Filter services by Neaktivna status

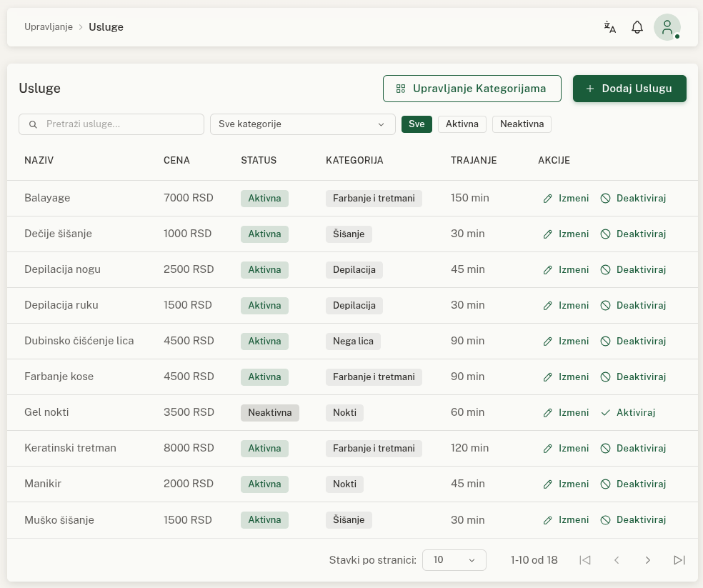coord(522,124)
